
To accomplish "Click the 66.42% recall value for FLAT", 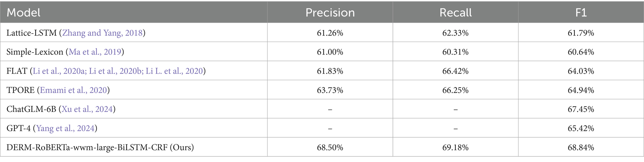I will (x=456, y=71).
